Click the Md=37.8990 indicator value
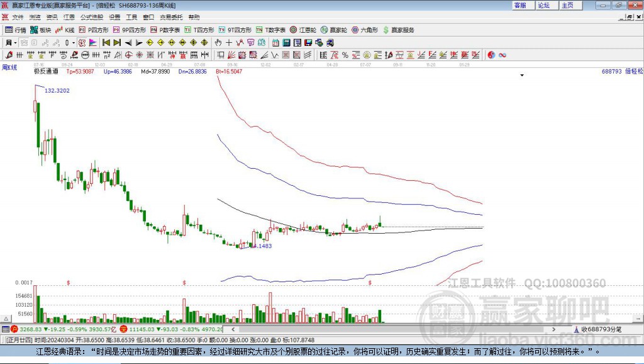This screenshot has height=364, width=644. click(x=155, y=72)
